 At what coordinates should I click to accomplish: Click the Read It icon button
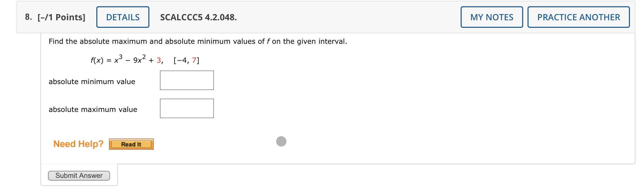point(131,144)
